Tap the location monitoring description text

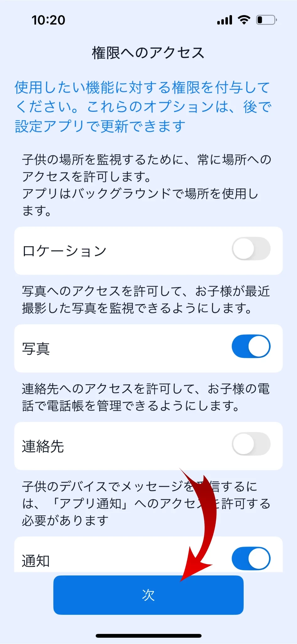click(x=146, y=185)
